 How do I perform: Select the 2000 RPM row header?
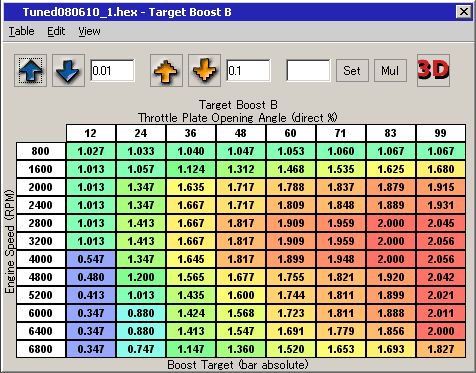tap(41, 187)
